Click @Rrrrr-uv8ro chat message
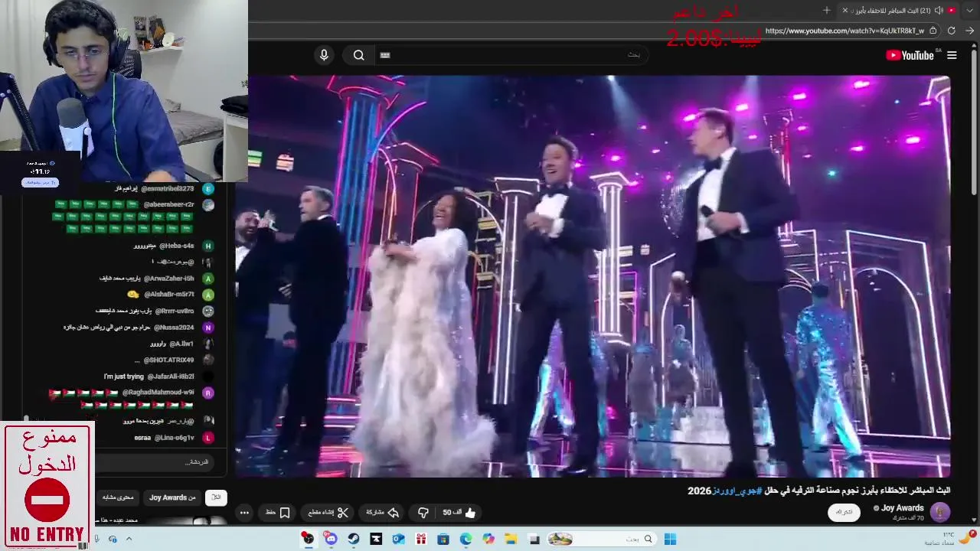The height and width of the screenshot is (551, 980). [x=145, y=311]
